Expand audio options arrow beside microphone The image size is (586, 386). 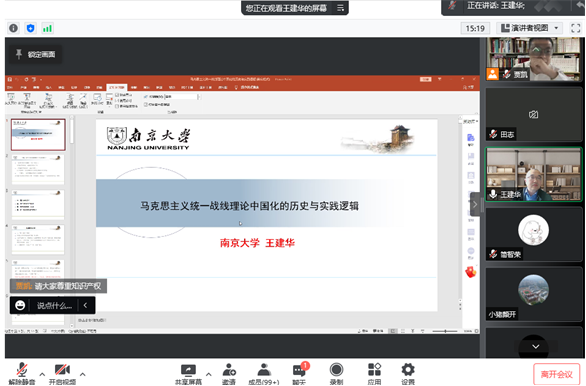coord(42,374)
